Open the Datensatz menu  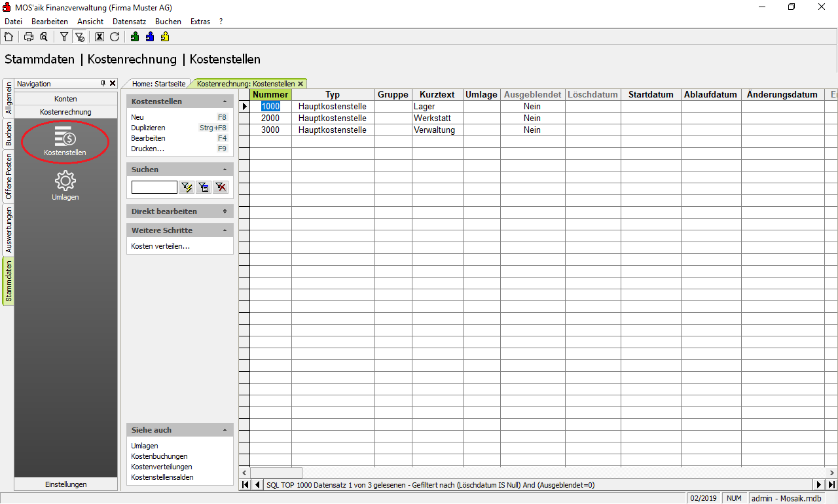(129, 22)
